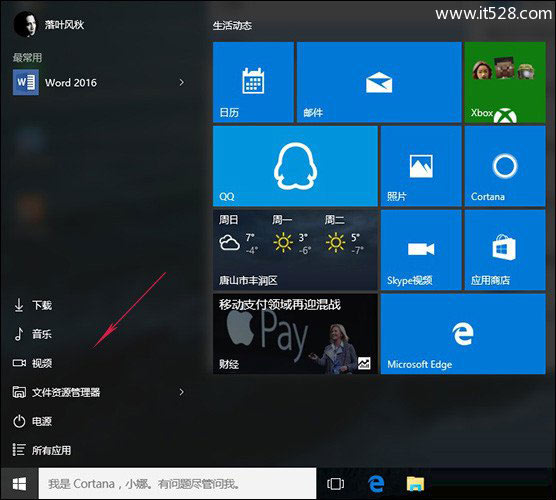556x500 pixels.
Task: Open the 唐山市丰润区 weather tile
Action: pos(295,250)
